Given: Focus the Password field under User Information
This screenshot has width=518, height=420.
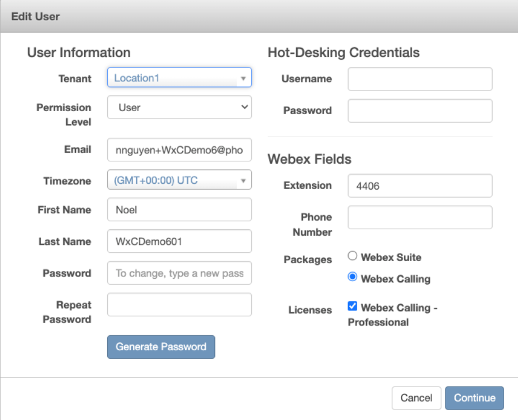Looking at the screenshot, I should (x=179, y=273).
